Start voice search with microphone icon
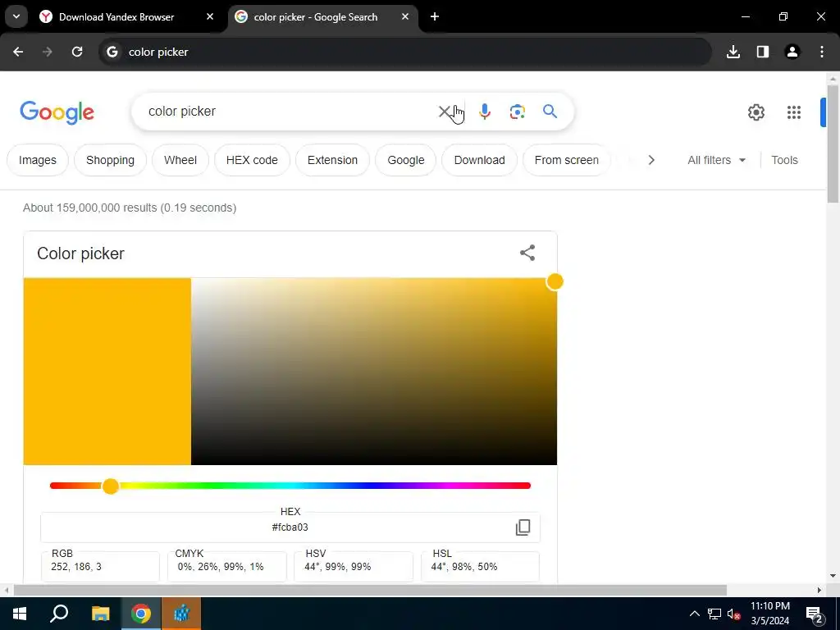 485,112
